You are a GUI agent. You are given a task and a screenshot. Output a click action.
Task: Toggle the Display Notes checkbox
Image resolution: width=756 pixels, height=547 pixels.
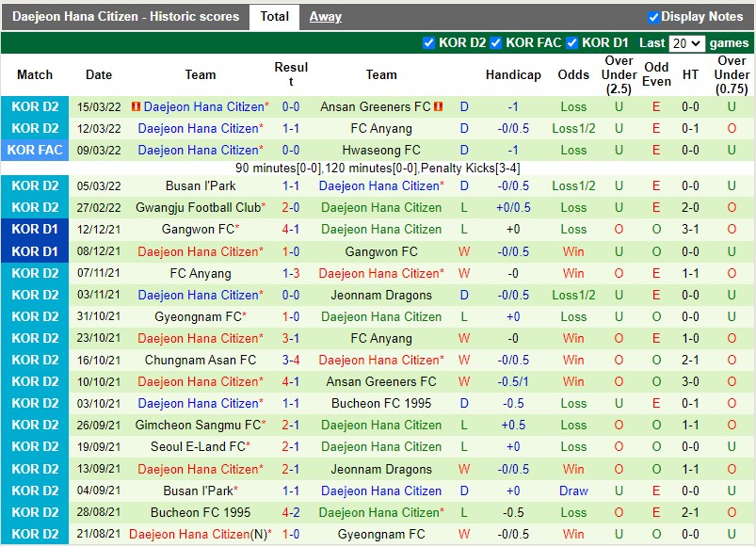coord(653,17)
